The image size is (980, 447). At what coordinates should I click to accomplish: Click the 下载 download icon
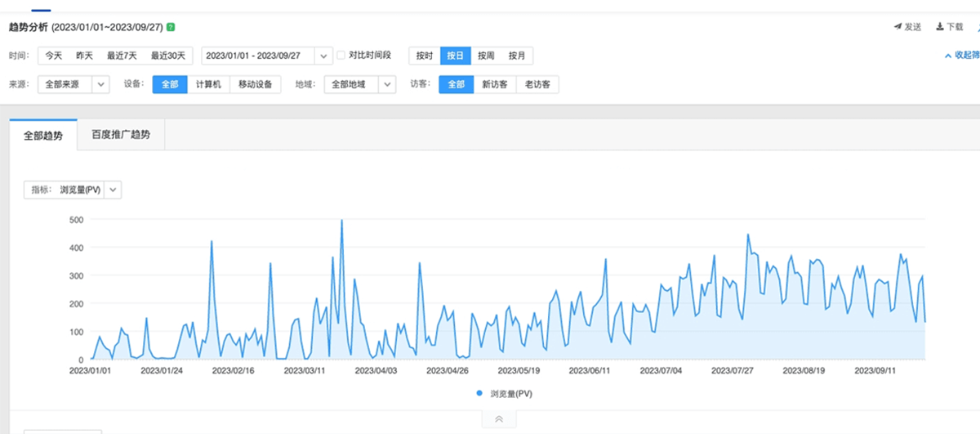pyautogui.click(x=940, y=27)
